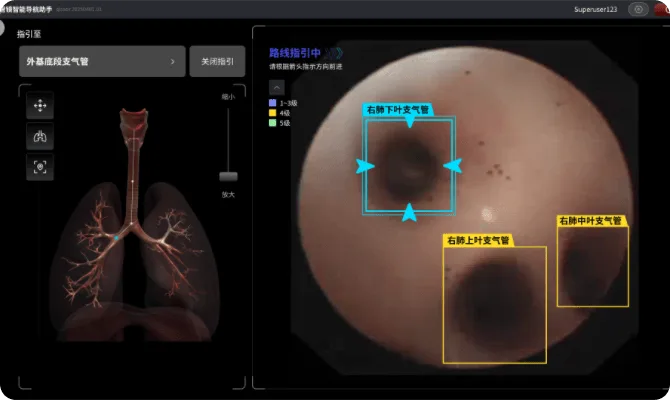Click the yellow 4级 legend swatch

[x=273, y=113]
